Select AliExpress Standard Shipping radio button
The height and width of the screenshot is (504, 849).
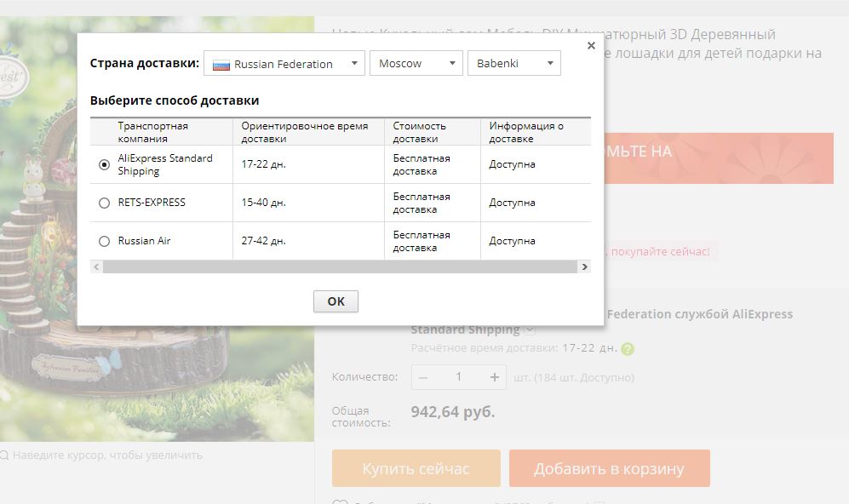click(x=105, y=165)
